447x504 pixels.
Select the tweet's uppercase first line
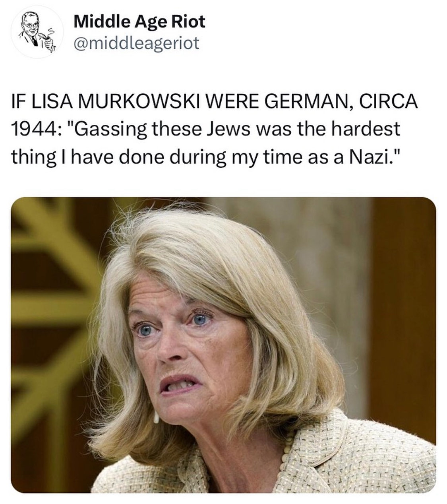(x=215, y=102)
